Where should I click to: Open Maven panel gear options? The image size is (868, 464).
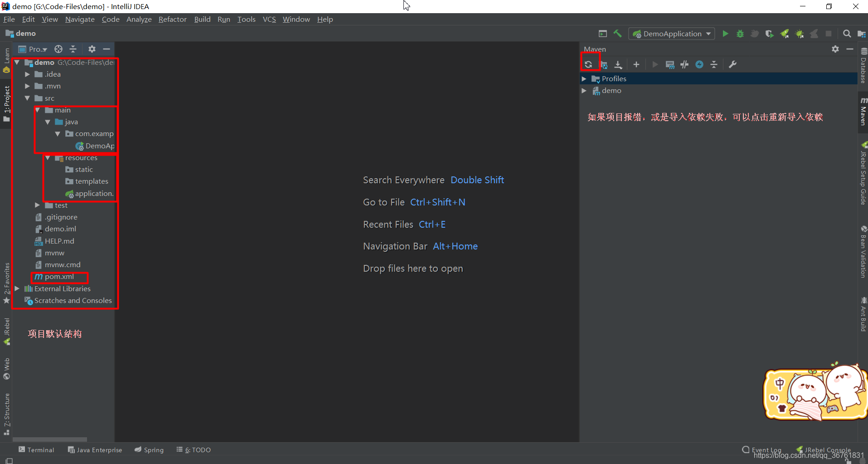point(835,49)
